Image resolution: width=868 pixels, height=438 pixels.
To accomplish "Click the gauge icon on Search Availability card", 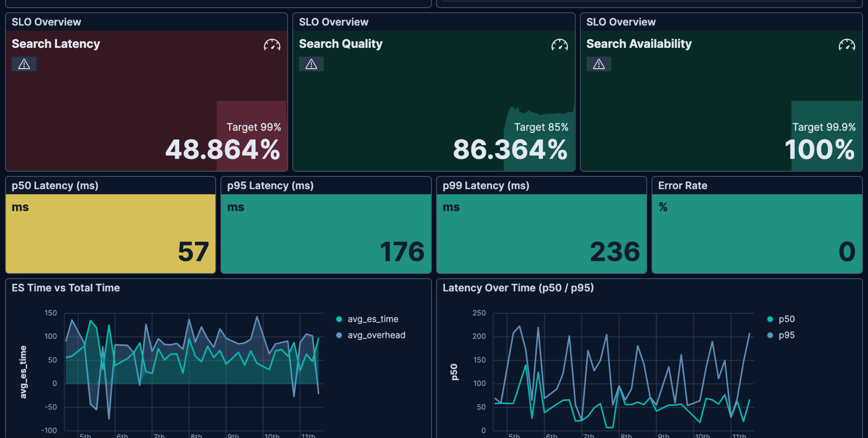I will [x=847, y=45].
